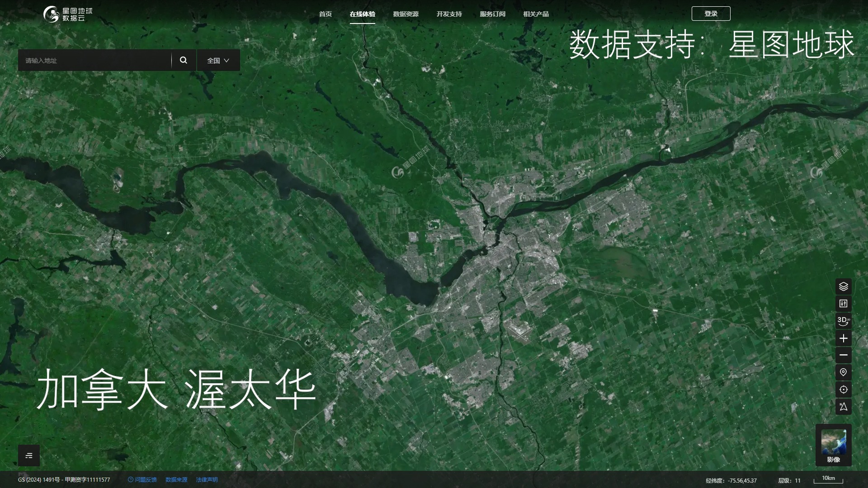
Task: Reset map orientation with north arrow
Action: point(843,407)
